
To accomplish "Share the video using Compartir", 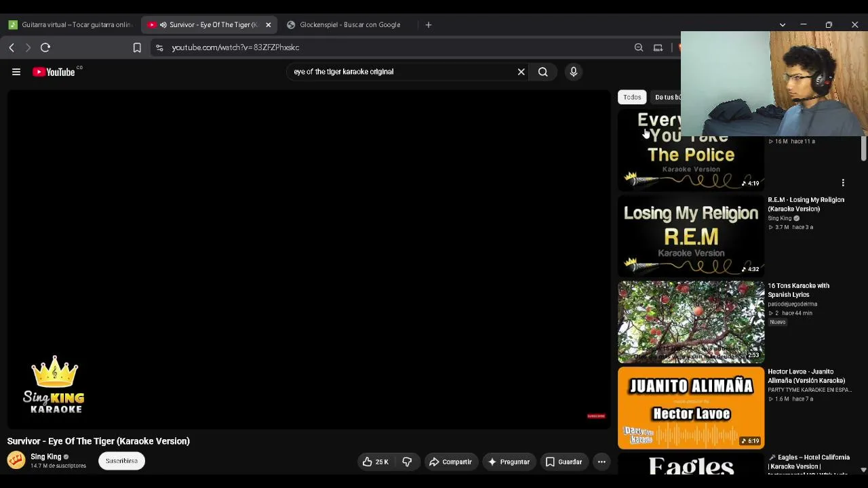I will coord(450,462).
